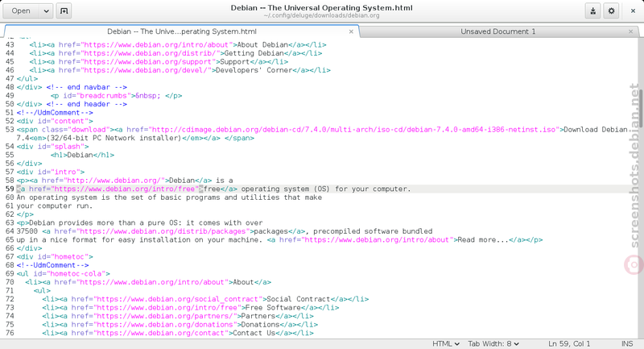The width and height of the screenshot is (644, 349).
Task: Click the Save document icon
Action: point(592,11)
